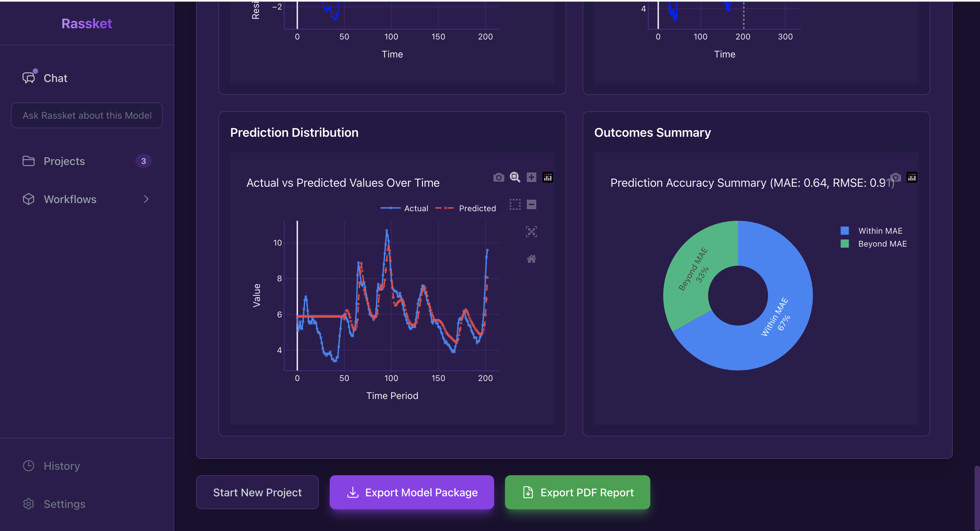
Task: Enable box select on the time series chart
Action: pos(515,205)
